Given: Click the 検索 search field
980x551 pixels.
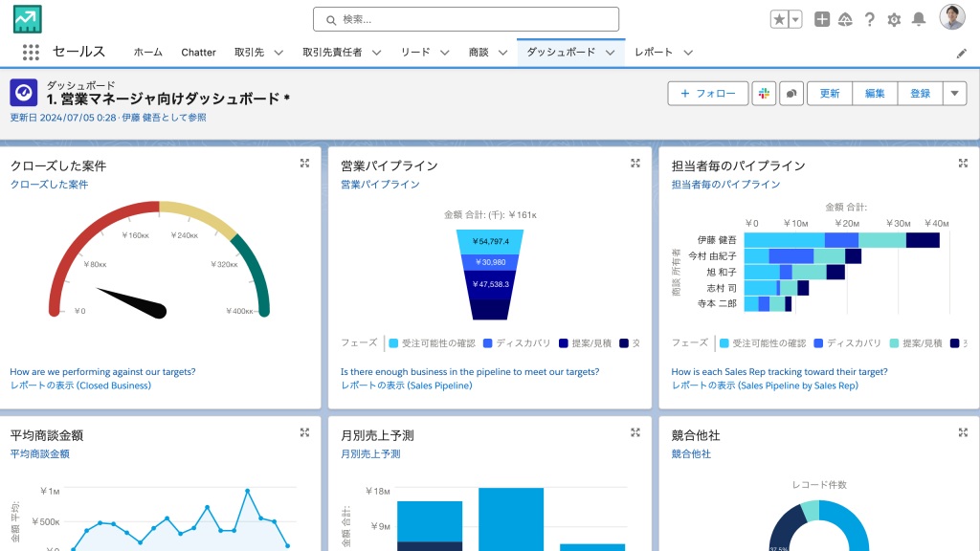Looking at the screenshot, I should [466, 19].
